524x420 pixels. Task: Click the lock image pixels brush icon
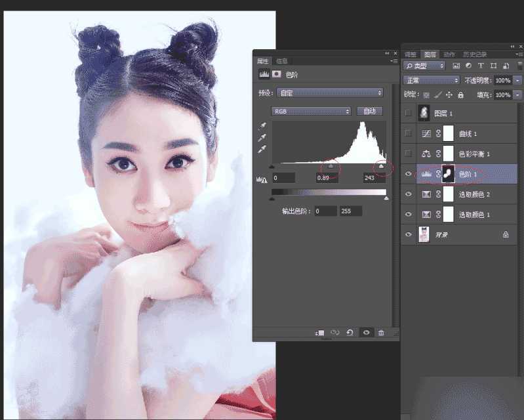click(x=437, y=95)
